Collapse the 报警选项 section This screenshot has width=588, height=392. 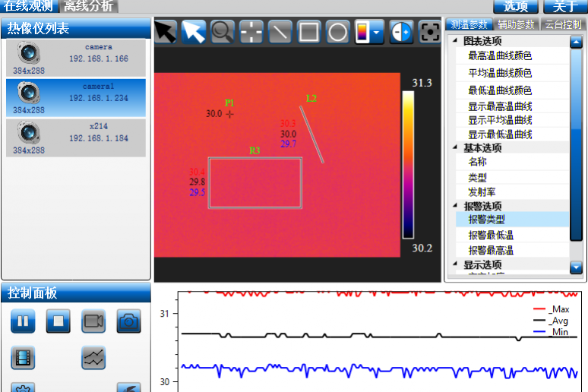(456, 206)
